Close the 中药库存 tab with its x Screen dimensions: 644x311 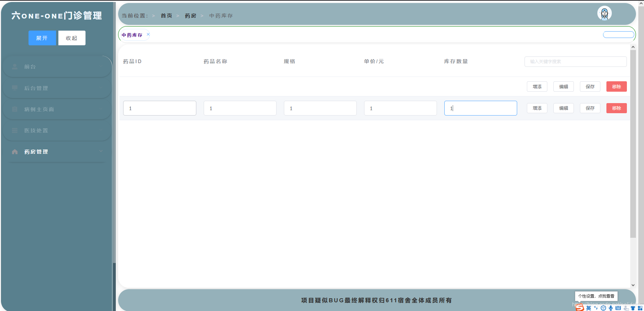click(148, 34)
